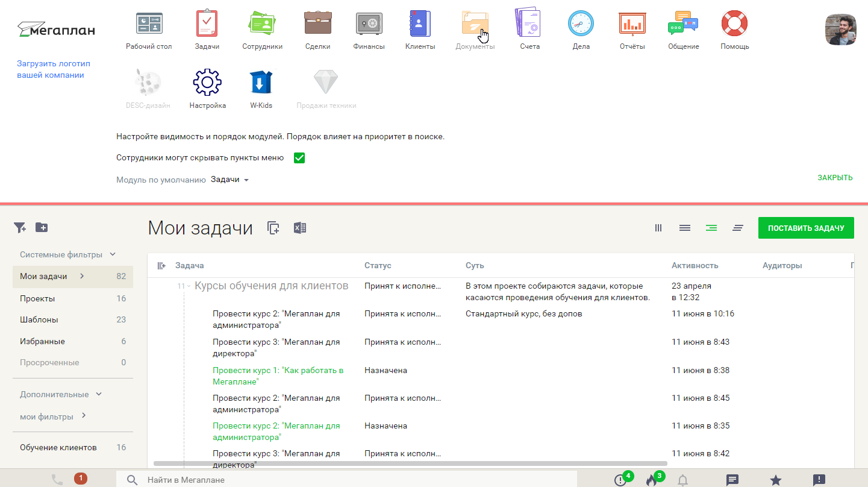The height and width of the screenshot is (487, 868).
Task: Click the Аудиторы column header
Action: tap(782, 265)
